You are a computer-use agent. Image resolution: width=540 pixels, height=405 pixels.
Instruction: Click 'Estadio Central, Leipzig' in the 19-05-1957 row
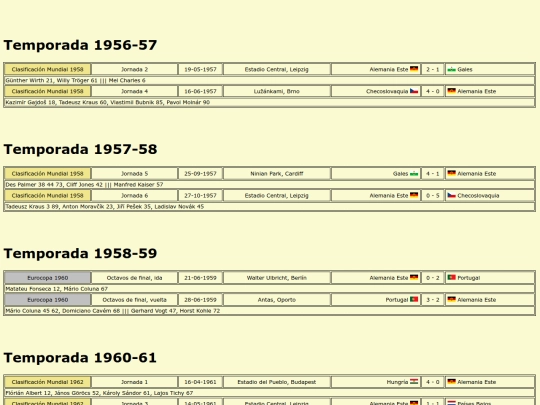(x=277, y=69)
